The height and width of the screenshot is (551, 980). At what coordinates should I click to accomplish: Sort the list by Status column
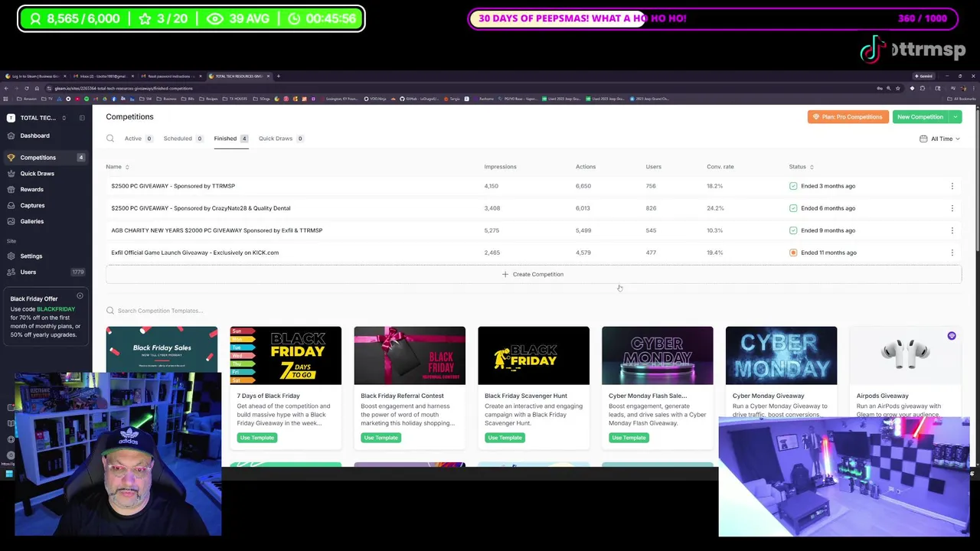click(801, 167)
